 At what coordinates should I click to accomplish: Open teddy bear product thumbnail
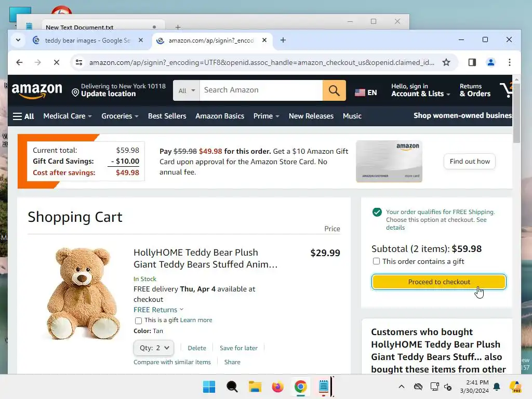83,293
